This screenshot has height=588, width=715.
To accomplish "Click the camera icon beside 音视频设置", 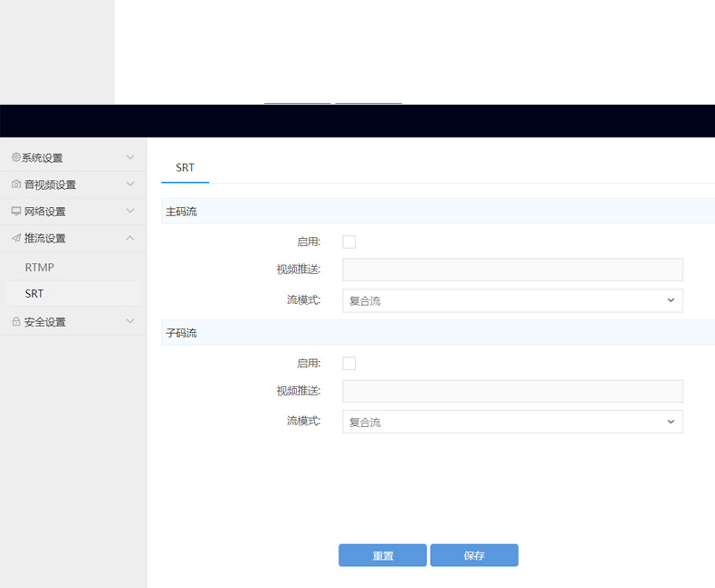I will [x=16, y=185].
